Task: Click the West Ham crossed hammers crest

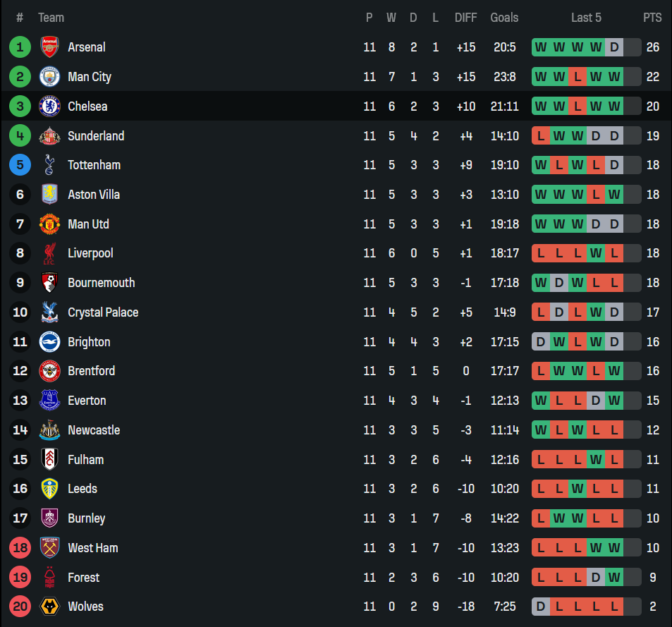Action: [x=50, y=548]
